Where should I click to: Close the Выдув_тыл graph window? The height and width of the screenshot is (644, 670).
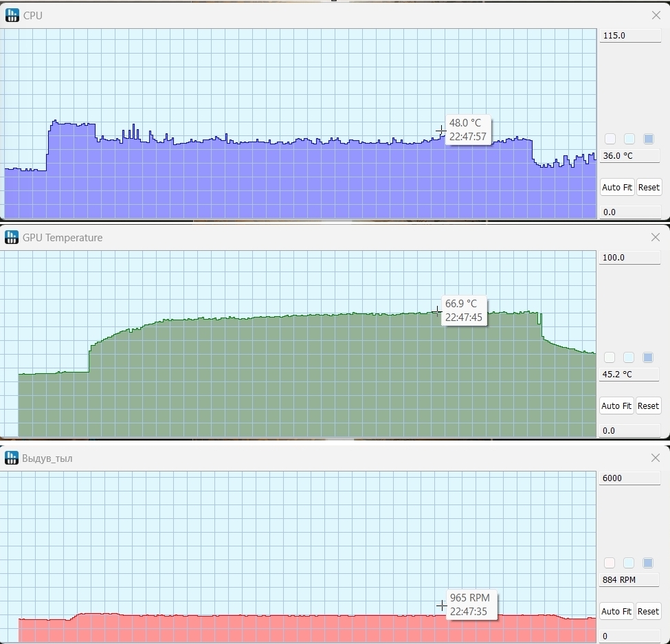pyautogui.click(x=656, y=458)
